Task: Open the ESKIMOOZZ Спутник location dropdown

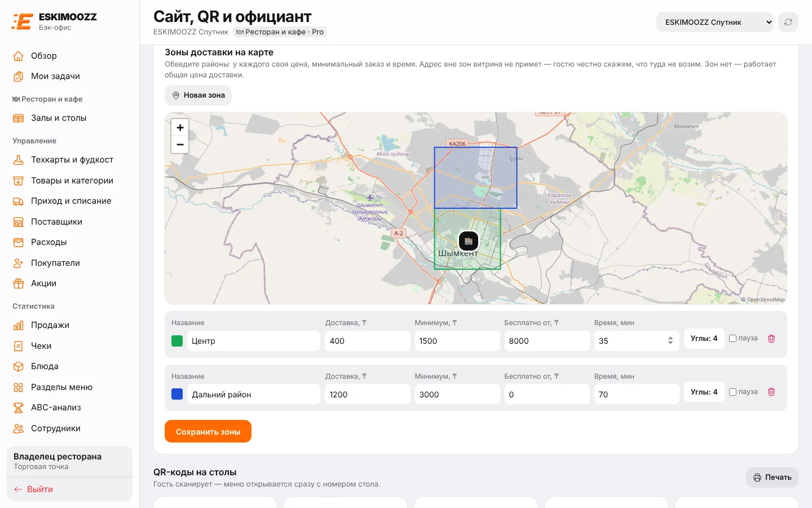Action: [x=715, y=22]
